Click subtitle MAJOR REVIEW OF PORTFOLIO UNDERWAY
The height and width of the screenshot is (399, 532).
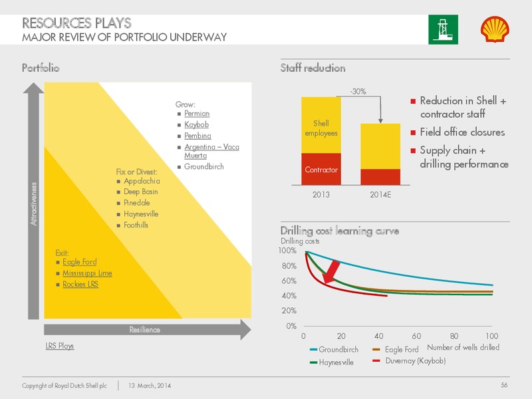(x=124, y=37)
